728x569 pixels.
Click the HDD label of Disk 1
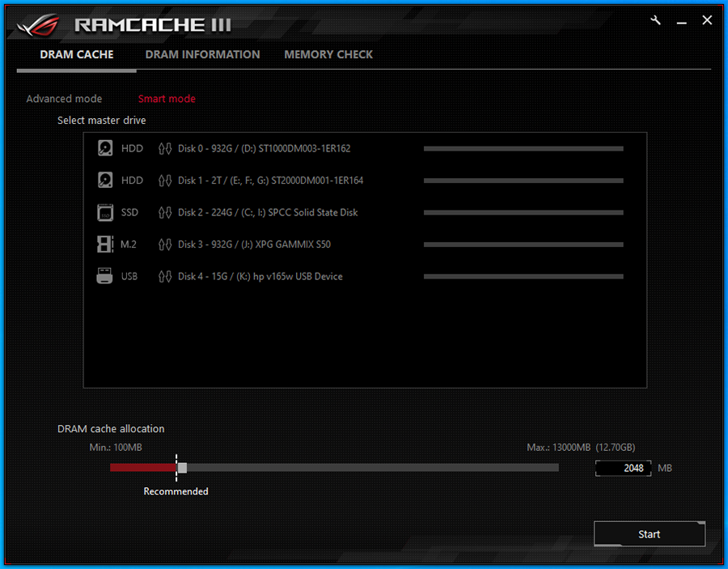[132, 180]
